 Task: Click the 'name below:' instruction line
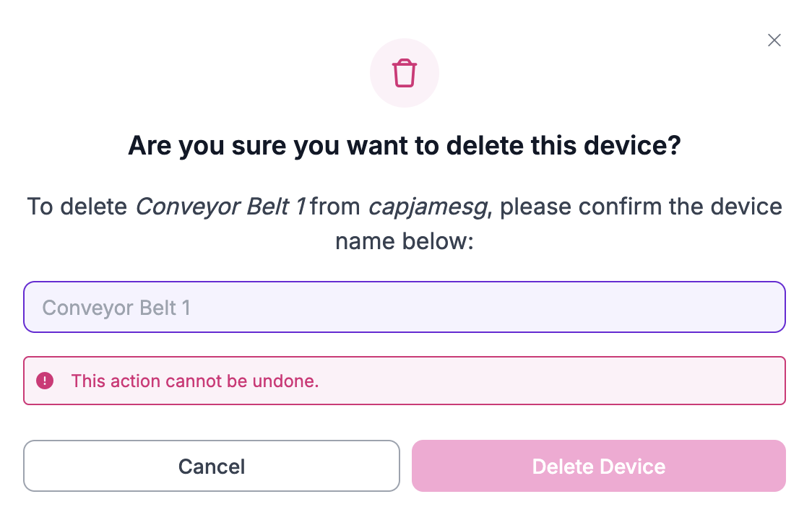click(405, 240)
